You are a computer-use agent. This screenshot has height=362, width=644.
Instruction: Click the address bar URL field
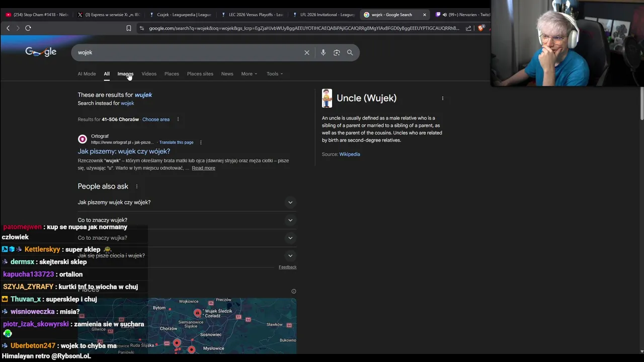pyautogui.click(x=304, y=28)
